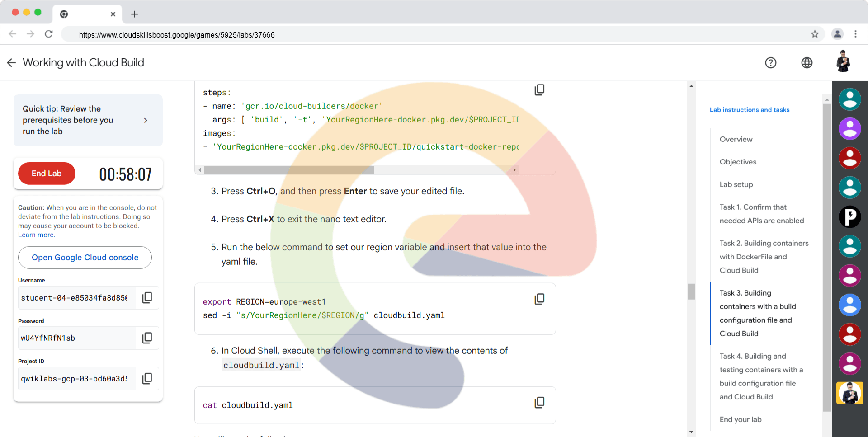Click the End Lab button
This screenshot has width=868, height=437.
click(x=47, y=174)
